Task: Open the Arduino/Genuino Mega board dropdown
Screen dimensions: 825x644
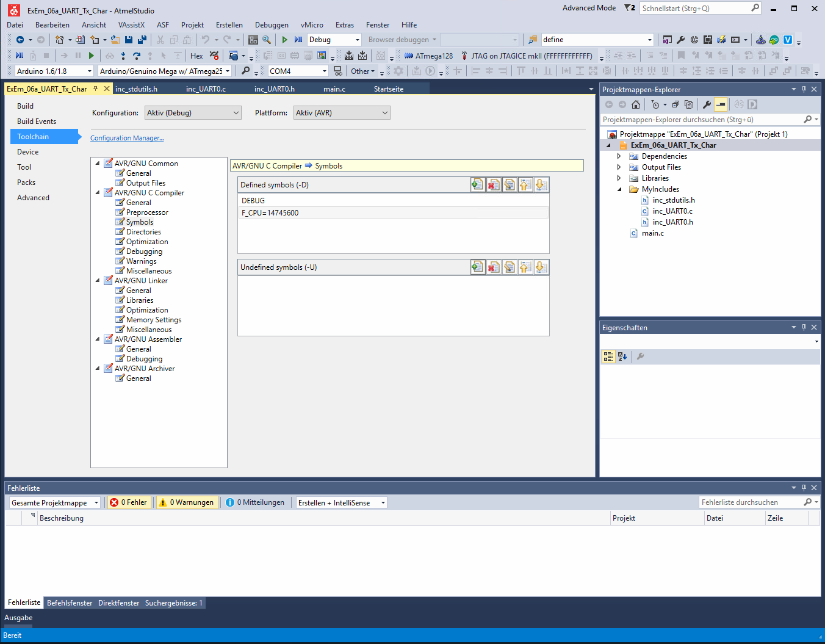Action: 165,71
